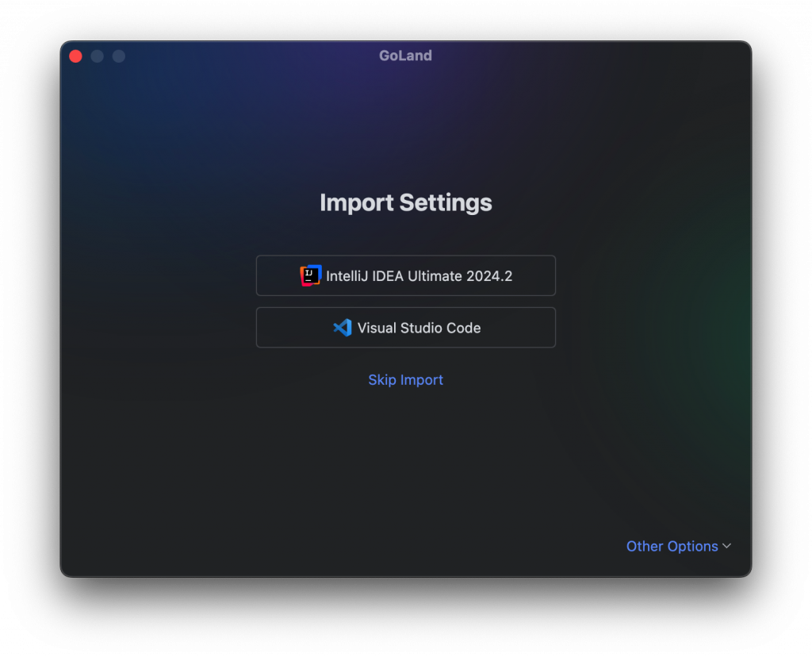Expand the Other Options dropdown
This screenshot has width=812, height=657.
(x=679, y=546)
